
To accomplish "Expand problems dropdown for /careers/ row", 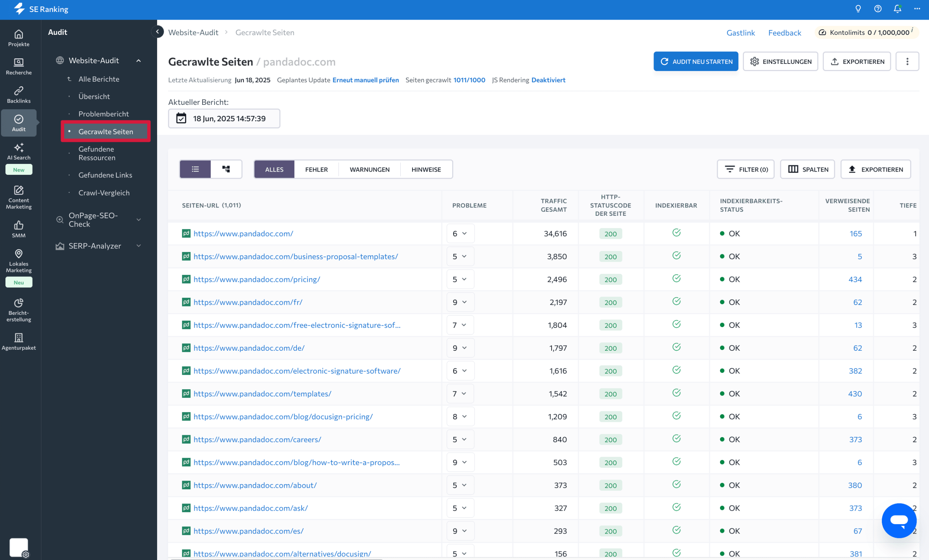I will coord(461,440).
